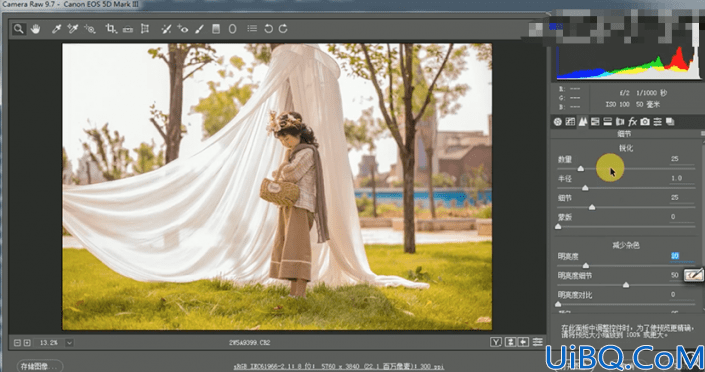This screenshot has height=372, width=705.
Task: Open the HSL / Grayscale panel tab
Action: pyautogui.click(x=595, y=121)
